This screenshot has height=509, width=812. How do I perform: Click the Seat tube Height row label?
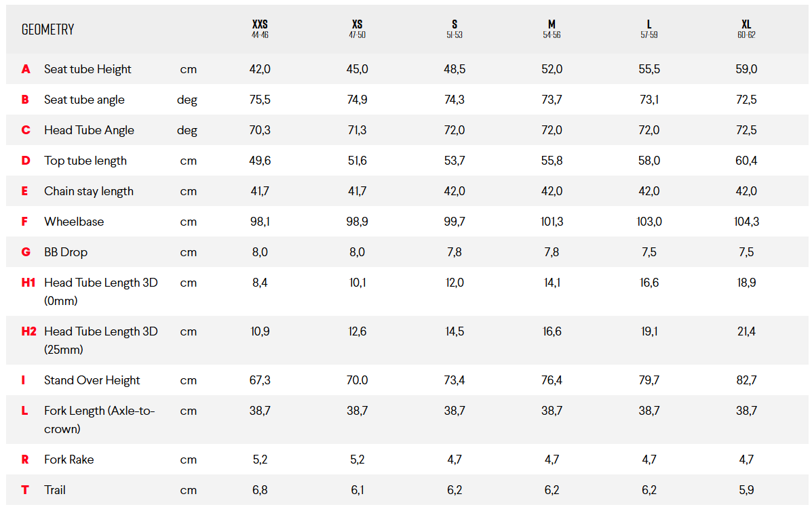(x=88, y=69)
